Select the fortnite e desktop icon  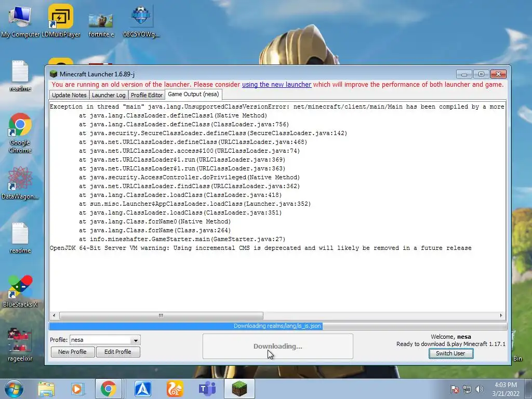coord(101,24)
